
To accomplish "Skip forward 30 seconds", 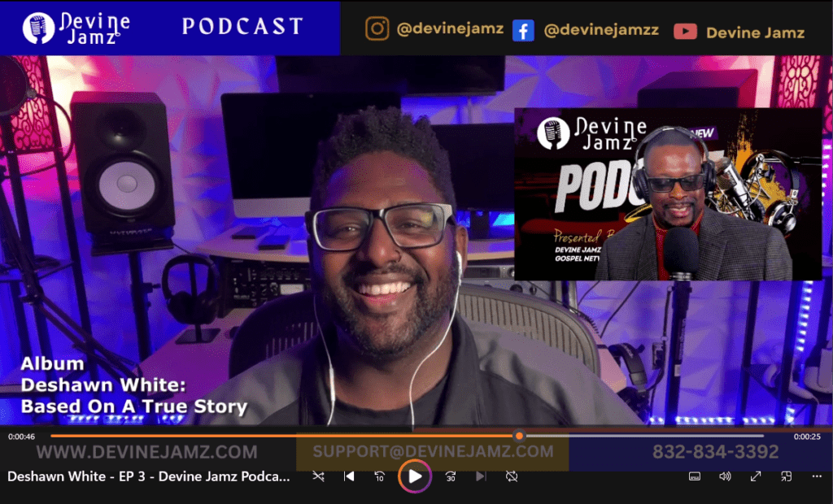I will point(451,476).
